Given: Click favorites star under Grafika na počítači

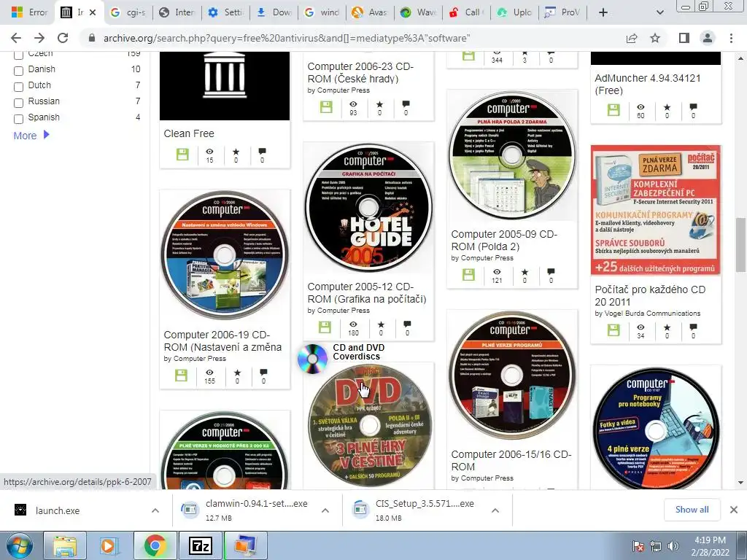Looking at the screenshot, I should [381, 324].
